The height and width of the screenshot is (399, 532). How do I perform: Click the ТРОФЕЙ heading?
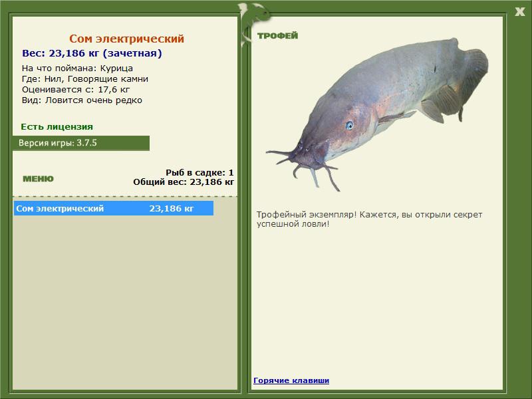277,36
